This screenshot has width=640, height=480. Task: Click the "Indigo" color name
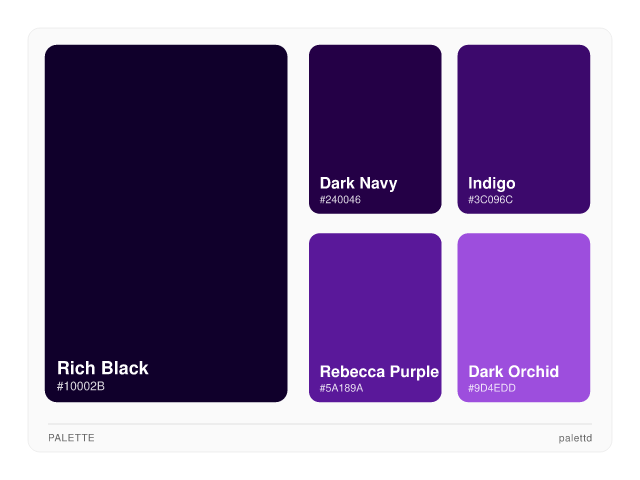(x=491, y=183)
